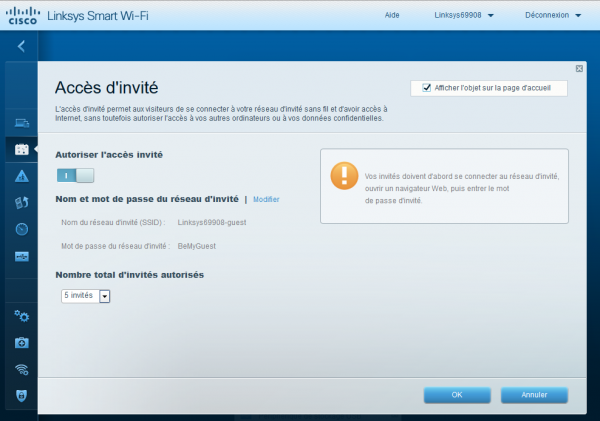Screen dimensions: 600x421
Task: Open the USB external storage icon
Action: point(21,256)
